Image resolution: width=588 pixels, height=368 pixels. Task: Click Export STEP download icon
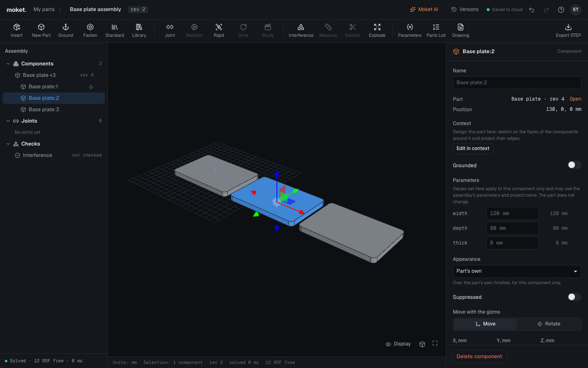click(x=568, y=27)
